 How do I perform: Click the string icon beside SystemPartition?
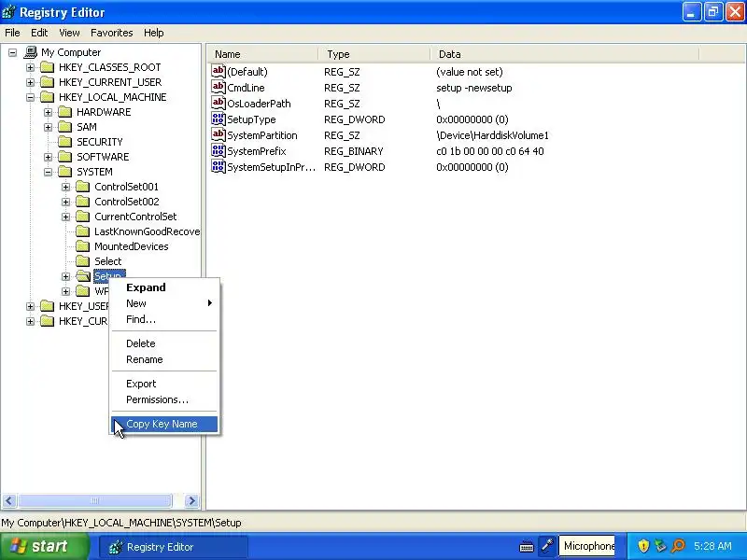tap(218, 134)
